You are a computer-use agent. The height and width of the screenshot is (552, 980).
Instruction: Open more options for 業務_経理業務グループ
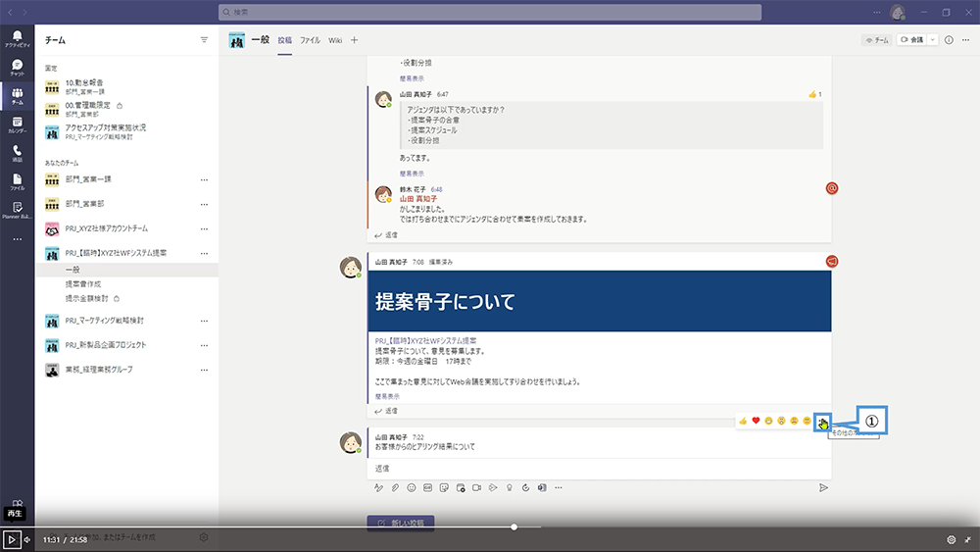click(x=204, y=370)
